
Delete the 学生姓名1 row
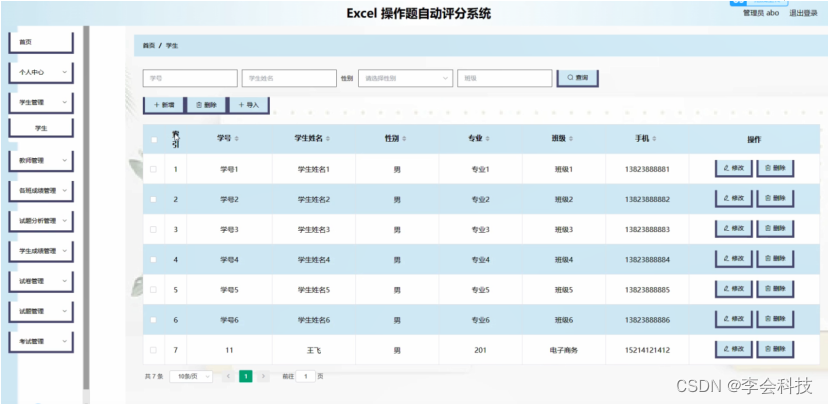coord(775,169)
